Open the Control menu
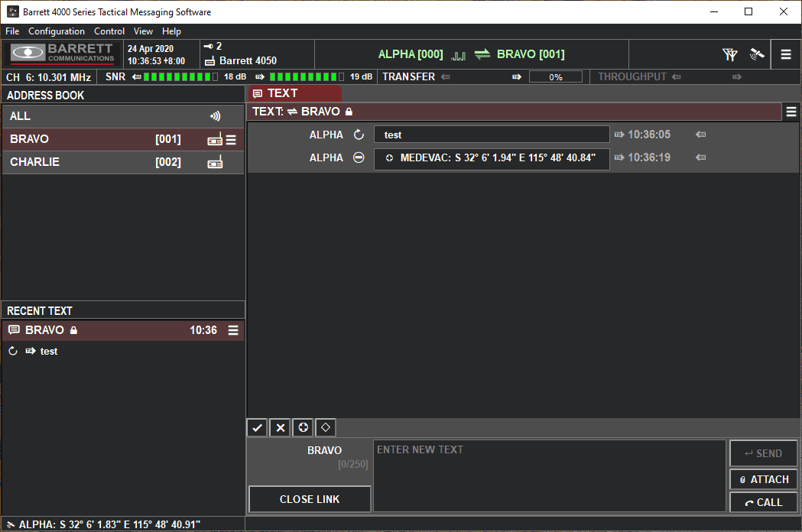The image size is (802, 532). (x=109, y=31)
